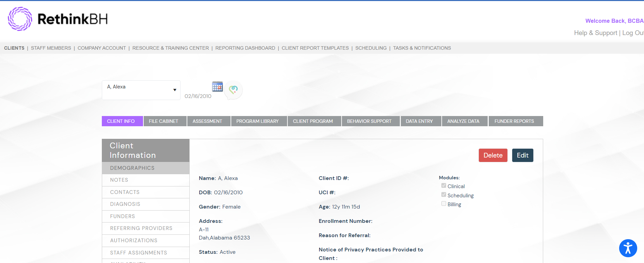Screen dimensions: 644x263
Task: Open the calendar icon beside the client selector
Action: pos(217,86)
